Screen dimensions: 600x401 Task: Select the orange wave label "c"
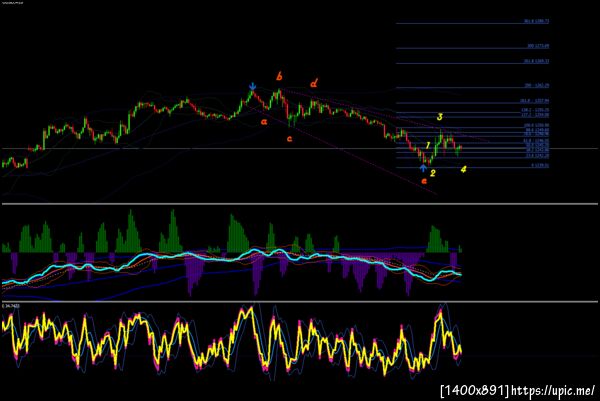[x=290, y=139]
